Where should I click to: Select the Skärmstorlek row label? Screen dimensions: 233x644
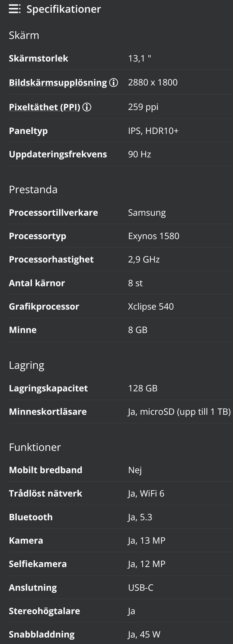[x=38, y=58]
